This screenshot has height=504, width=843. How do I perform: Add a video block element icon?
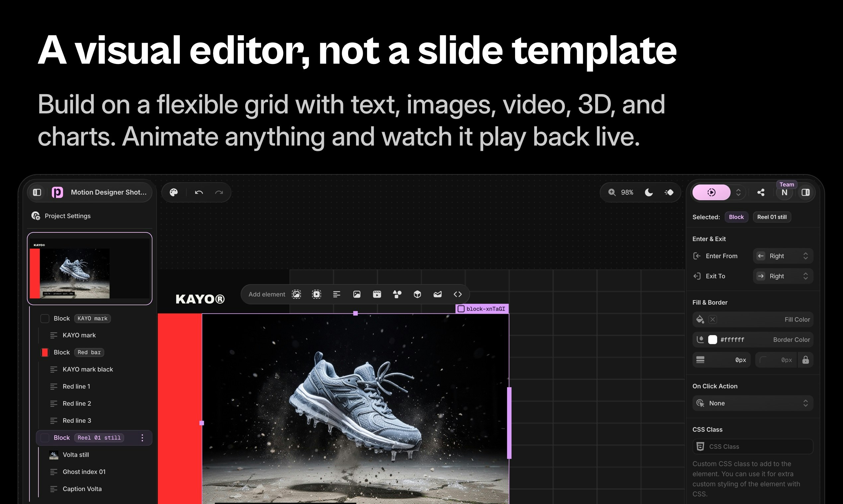click(317, 294)
